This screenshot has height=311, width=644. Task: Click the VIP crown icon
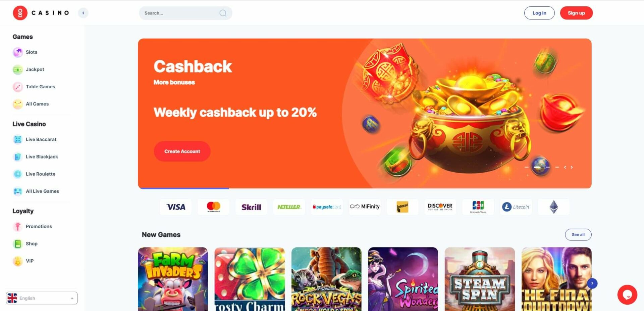click(18, 261)
